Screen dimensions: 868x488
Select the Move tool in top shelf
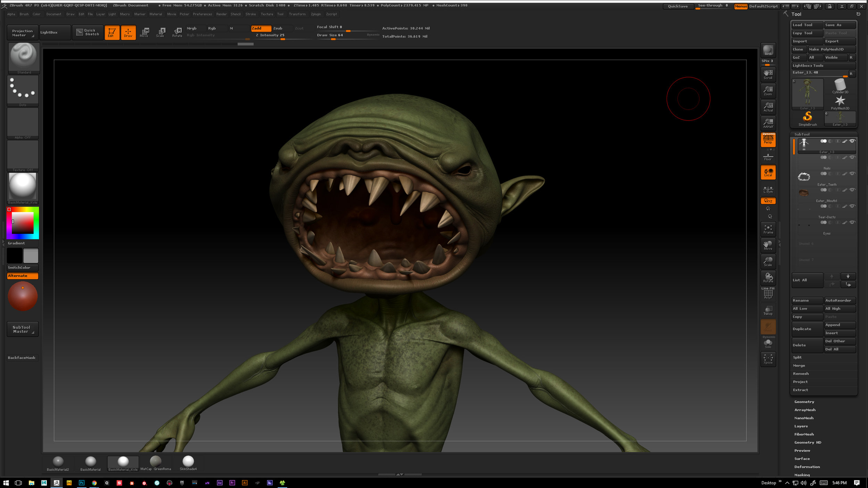point(144,32)
